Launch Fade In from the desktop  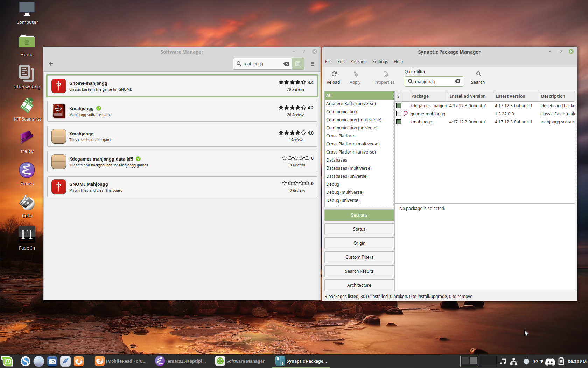pos(27,239)
